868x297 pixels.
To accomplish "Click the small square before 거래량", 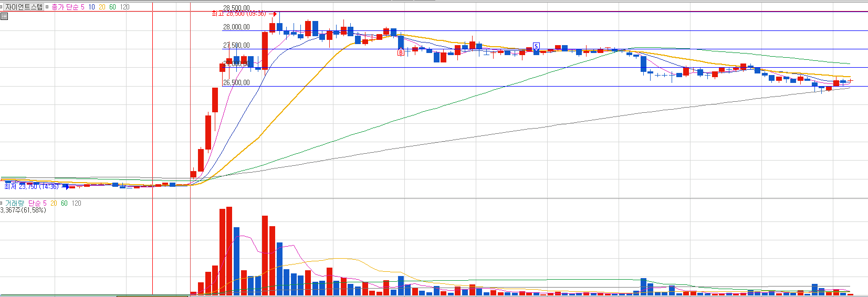I will coord(2,203).
